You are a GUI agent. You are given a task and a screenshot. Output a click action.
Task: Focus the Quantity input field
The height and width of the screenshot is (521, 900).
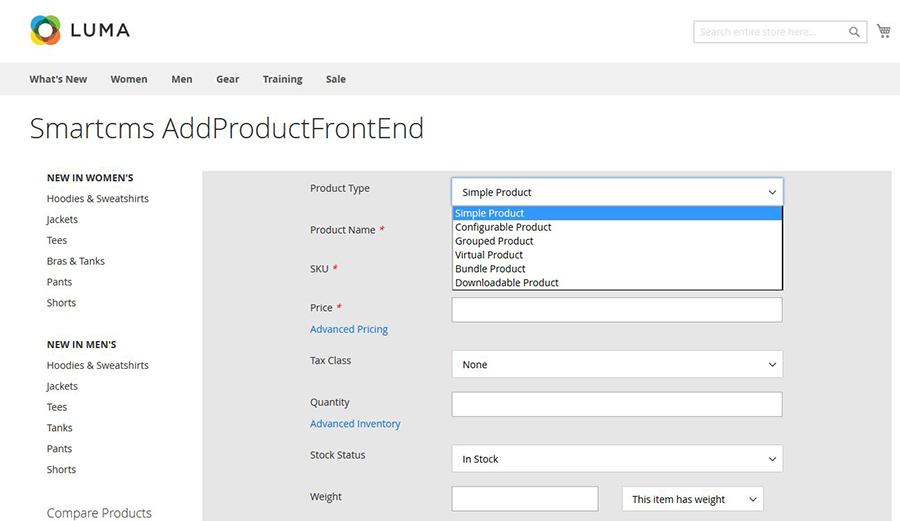click(617, 404)
